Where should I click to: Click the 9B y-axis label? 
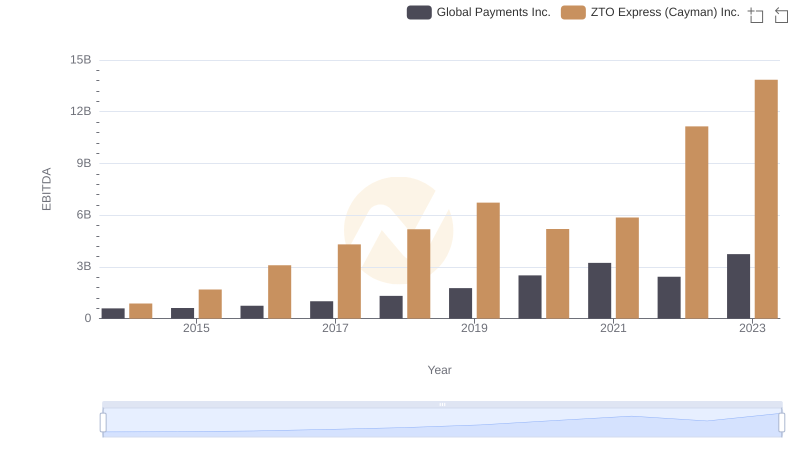coord(84,163)
